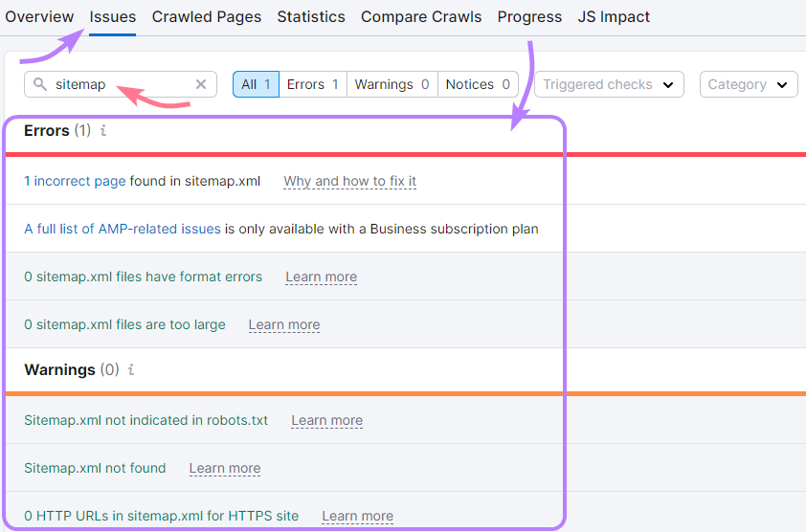Click the search magnifier icon
The width and height of the screenshot is (806, 532).
pyautogui.click(x=39, y=84)
